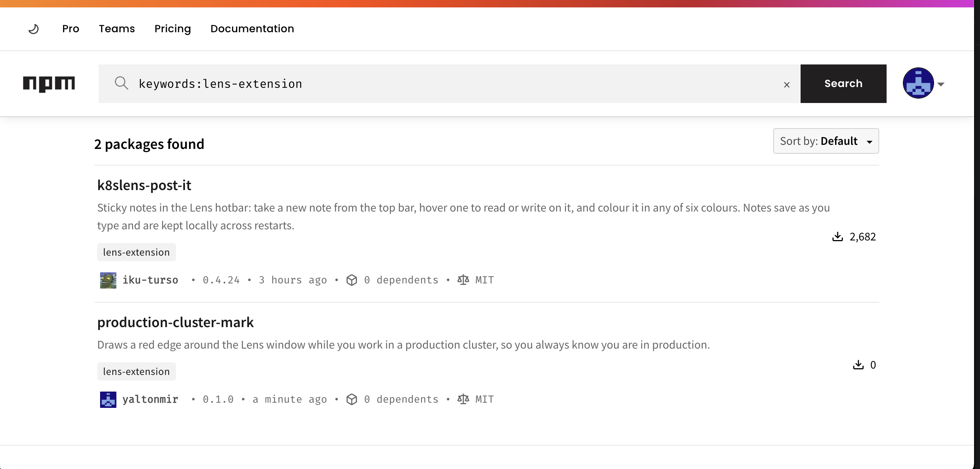The height and width of the screenshot is (469, 980).
Task: Click the license scale icon for k8slens-post-it
Action: 463,280
